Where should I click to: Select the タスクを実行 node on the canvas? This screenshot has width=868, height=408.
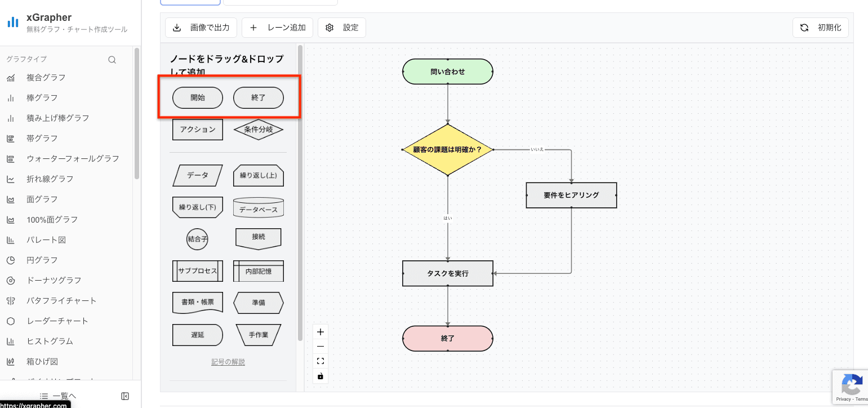tap(447, 273)
